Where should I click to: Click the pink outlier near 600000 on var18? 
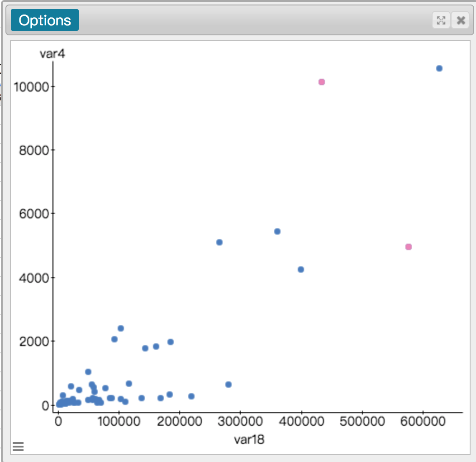[x=409, y=247]
